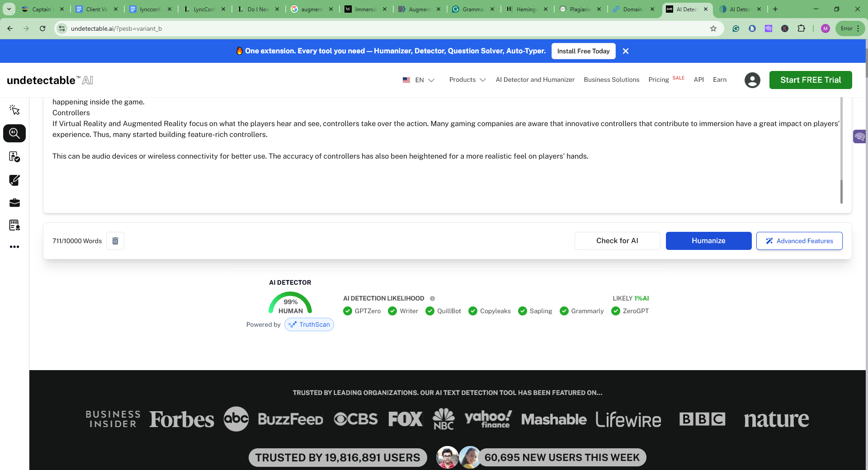
Task: Switch to the Plagiarism browser tab
Action: pos(580,9)
